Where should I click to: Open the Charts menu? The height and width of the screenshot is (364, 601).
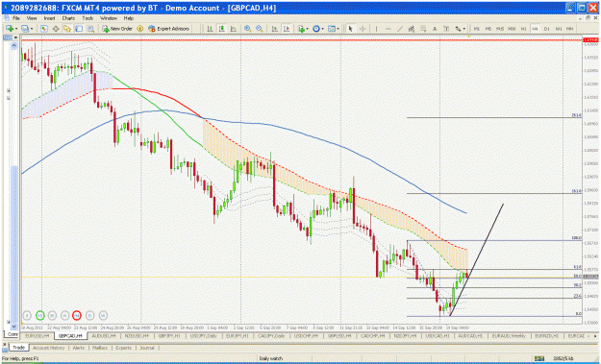[x=68, y=18]
